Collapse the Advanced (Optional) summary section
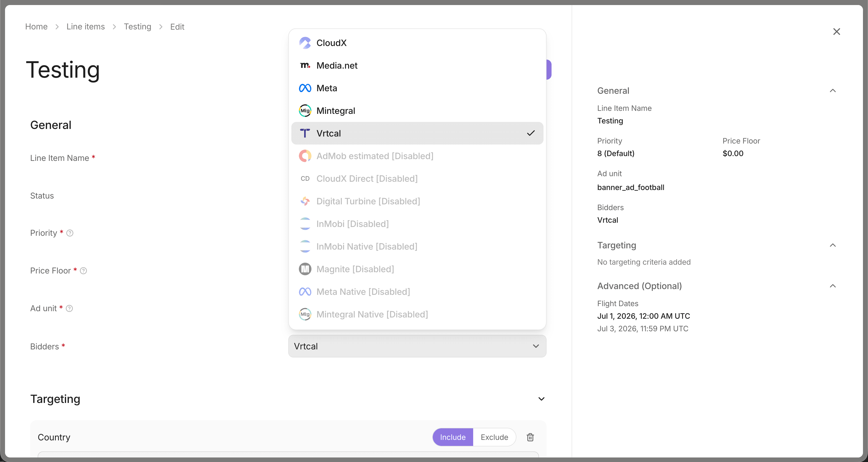Screen dimensions: 868x462 (x=833, y=286)
